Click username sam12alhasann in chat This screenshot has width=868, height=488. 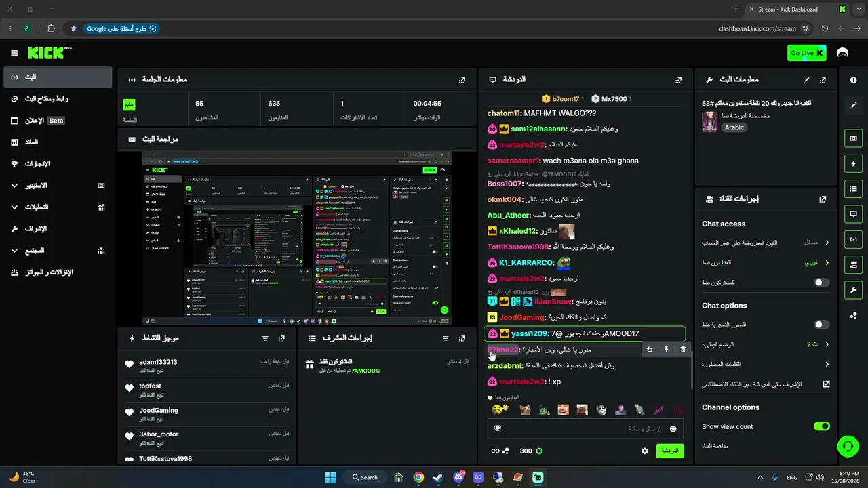(x=538, y=129)
